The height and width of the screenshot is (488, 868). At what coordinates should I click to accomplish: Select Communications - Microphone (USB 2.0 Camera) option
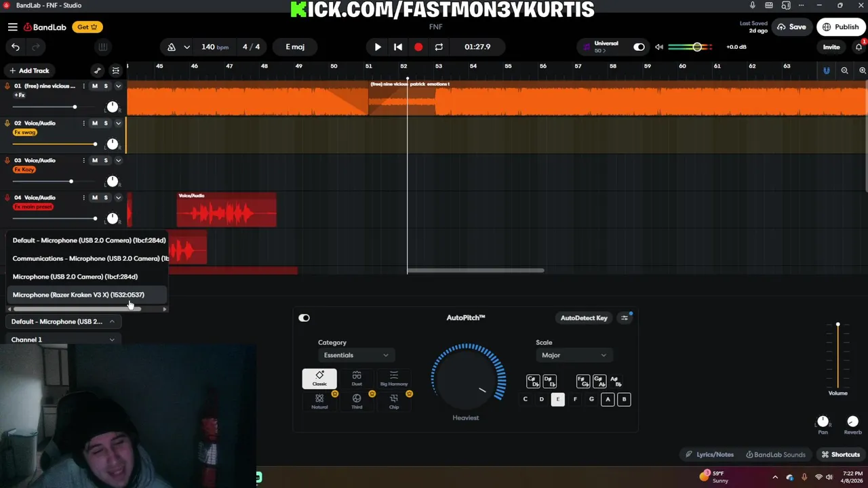coord(88,258)
